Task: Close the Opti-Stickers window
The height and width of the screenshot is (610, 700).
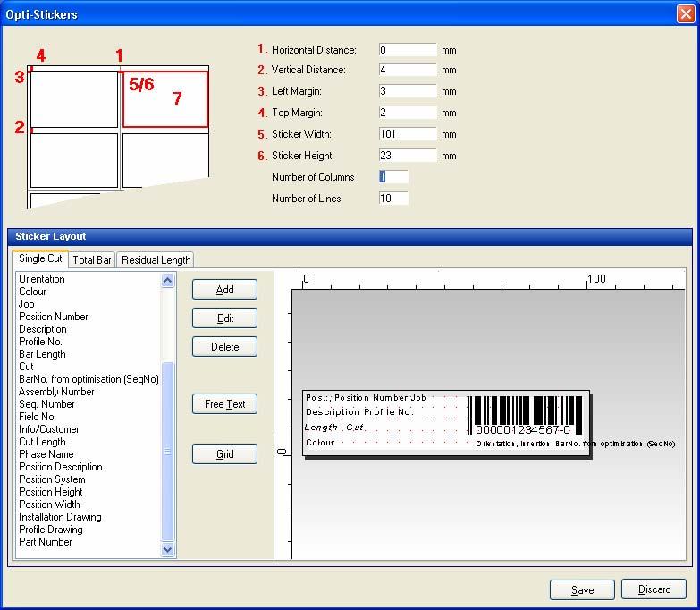Action: coord(686,13)
